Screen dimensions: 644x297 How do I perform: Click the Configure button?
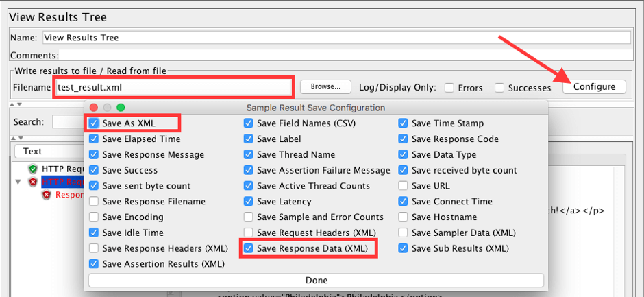click(x=594, y=87)
